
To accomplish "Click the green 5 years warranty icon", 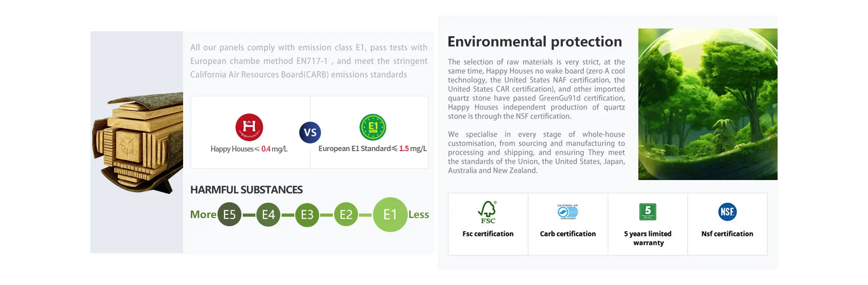I will pos(648,212).
